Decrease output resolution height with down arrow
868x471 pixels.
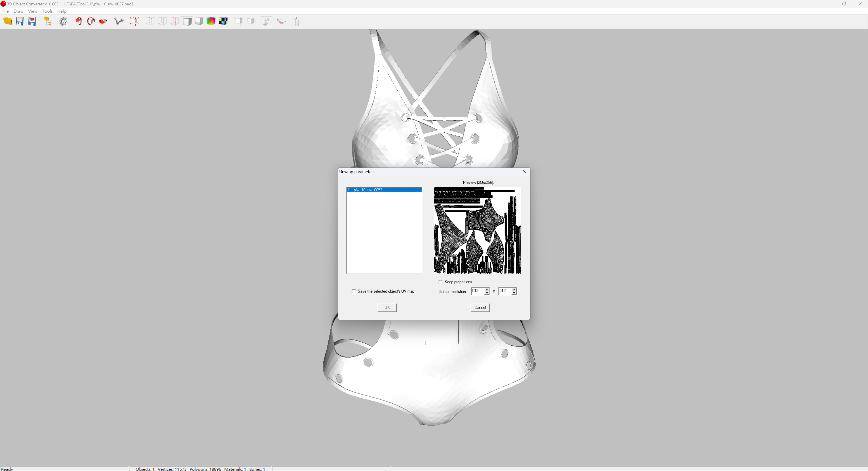[x=514, y=293]
